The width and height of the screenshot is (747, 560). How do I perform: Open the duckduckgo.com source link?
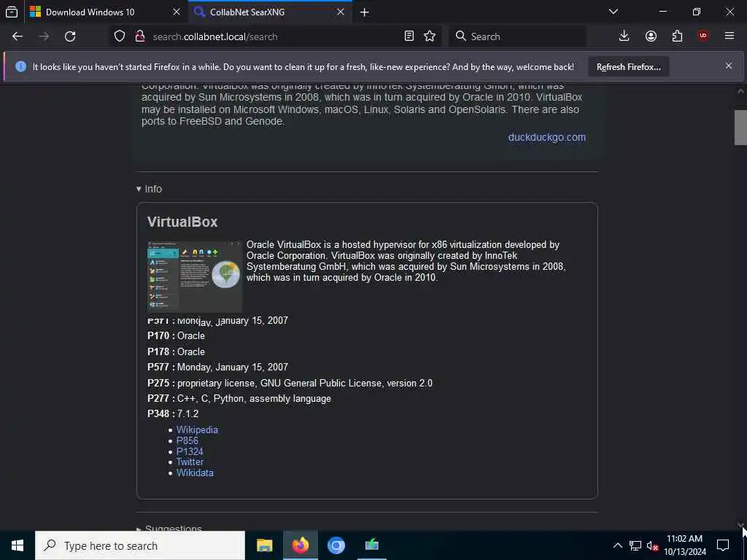tap(547, 137)
